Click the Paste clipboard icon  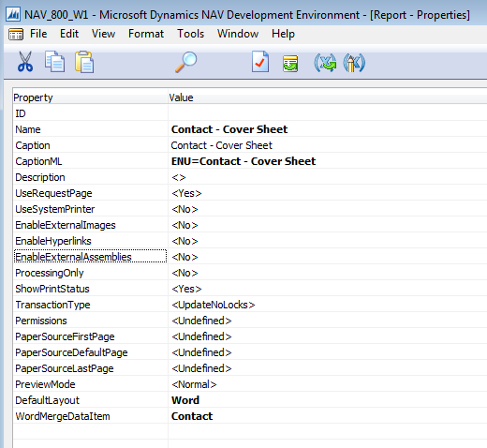tap(84, 62)
